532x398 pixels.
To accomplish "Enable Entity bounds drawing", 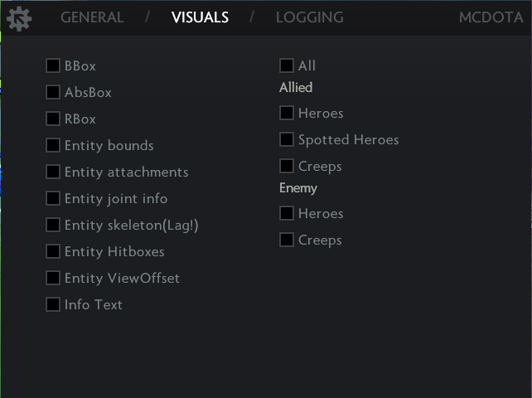I will pos(53,145).
